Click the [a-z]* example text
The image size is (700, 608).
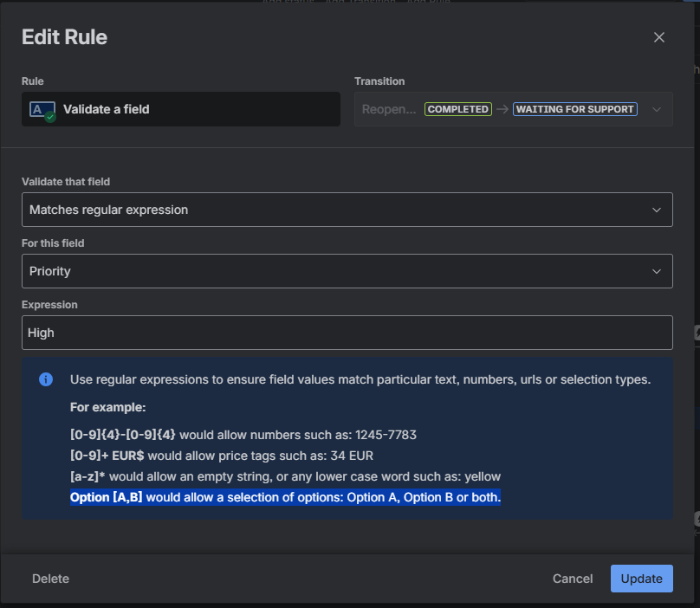(x=87, y=476)
